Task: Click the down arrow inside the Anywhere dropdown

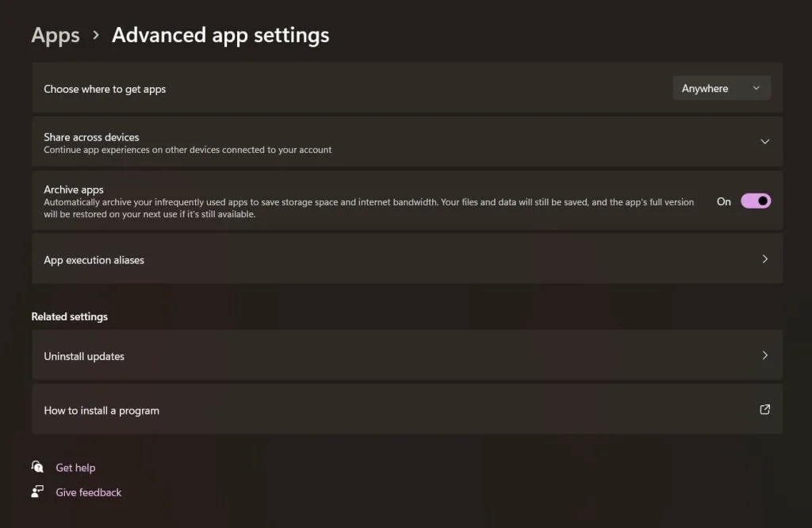Action: pos(756,88)
